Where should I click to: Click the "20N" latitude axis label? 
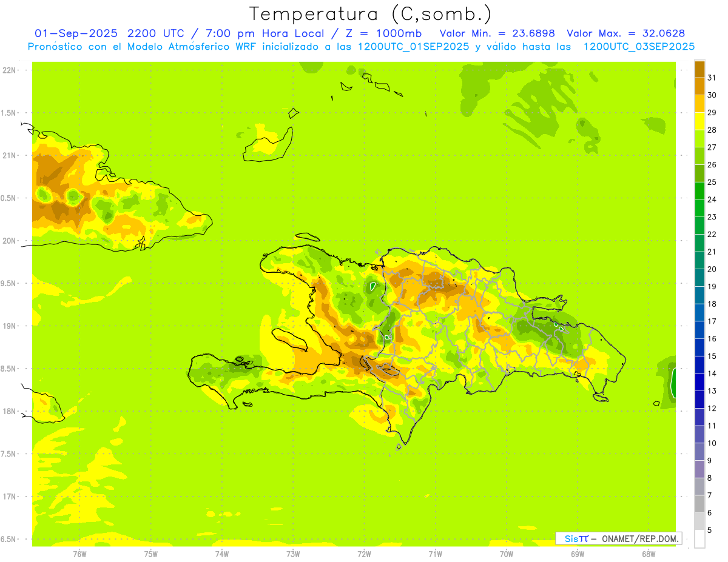point(9,241)
